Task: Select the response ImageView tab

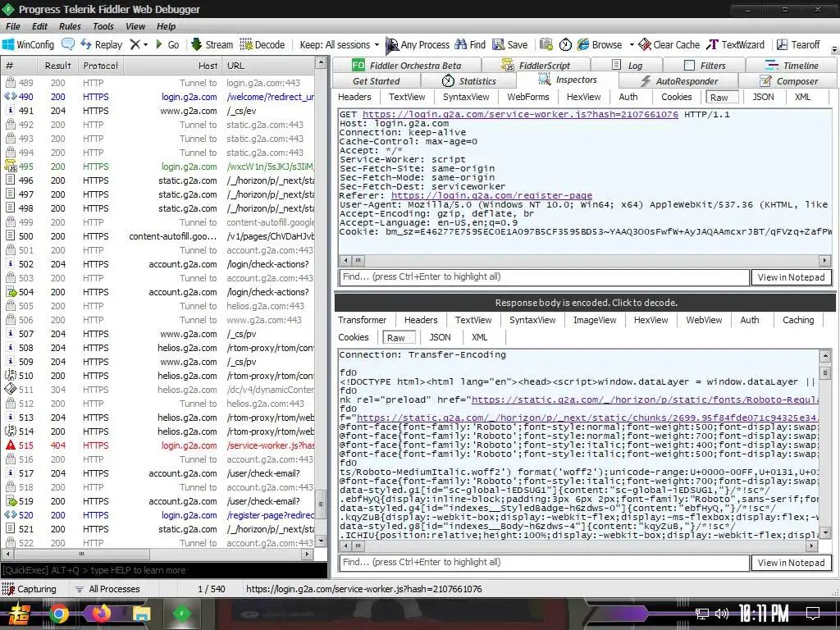Action: click(x=595, y=320)
